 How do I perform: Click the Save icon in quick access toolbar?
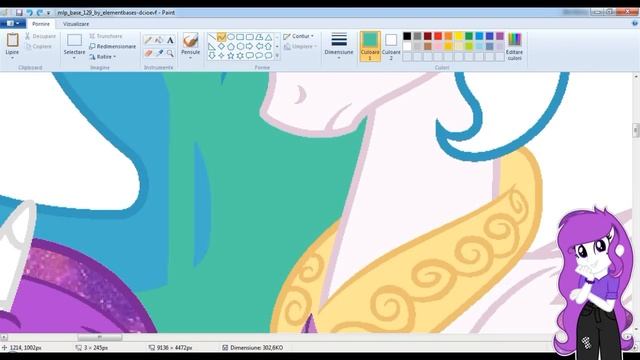tap(19, 13)
